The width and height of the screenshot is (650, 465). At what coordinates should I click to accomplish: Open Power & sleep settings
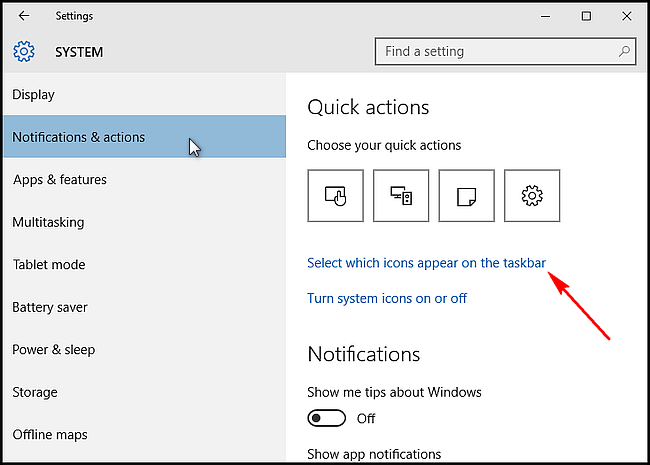coord(144,349)
